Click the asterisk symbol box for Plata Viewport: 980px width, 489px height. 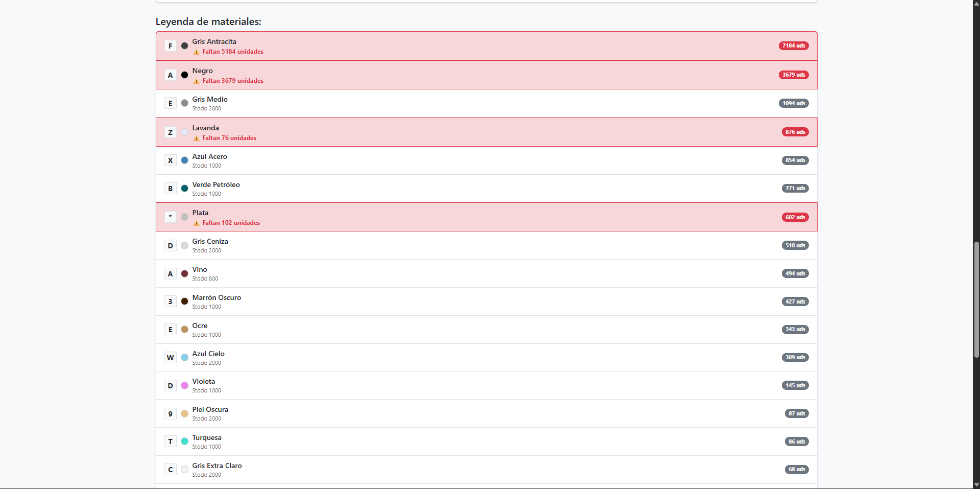click(x=171, y=217)
